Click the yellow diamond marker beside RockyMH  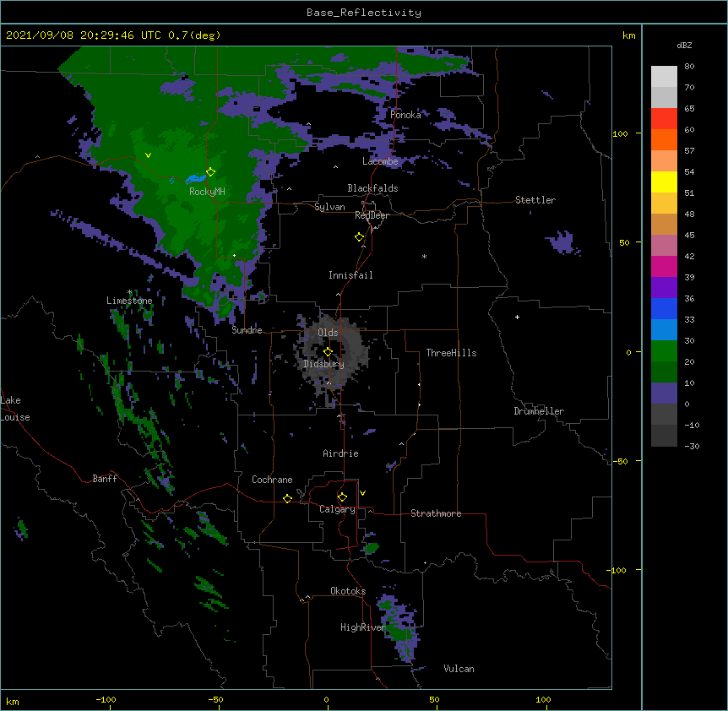click(x=211, y=171)
